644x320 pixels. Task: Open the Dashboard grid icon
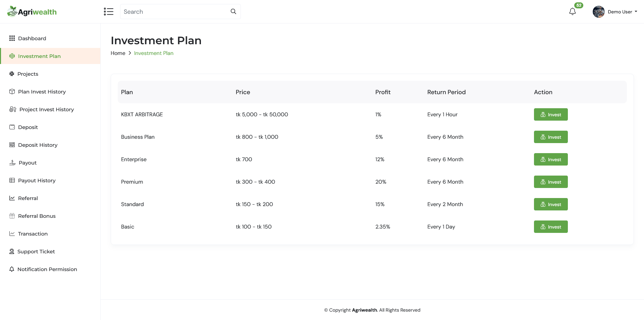pyautogui.click(x=12, y=38)
